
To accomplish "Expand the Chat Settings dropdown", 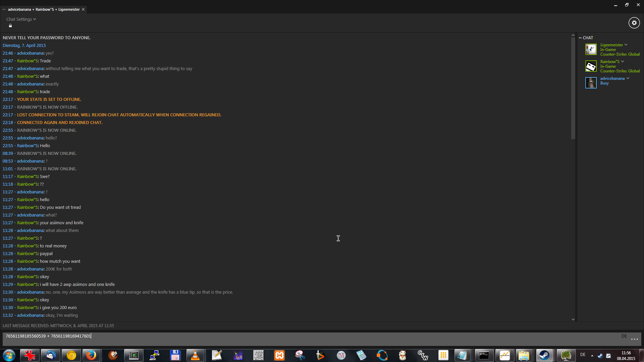I will point(21,19).
